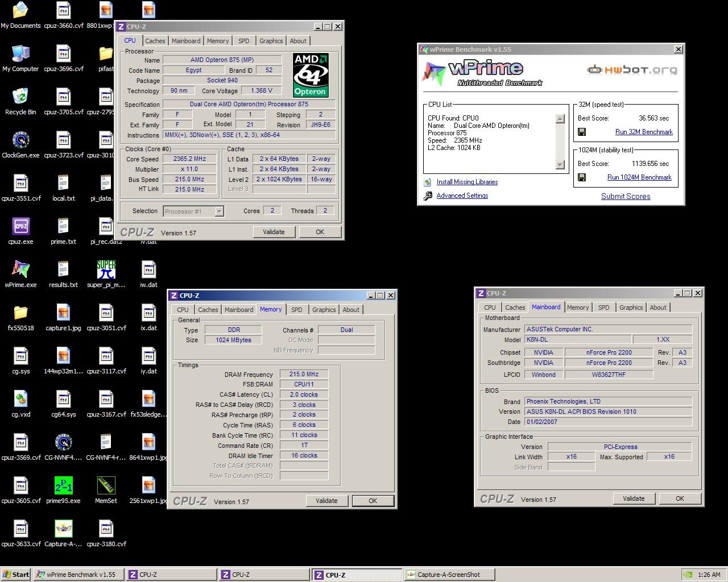This screenshot has width=728, height=582.
Task: Open the Capture-A-... desktop icon
Action: point(63,533)
